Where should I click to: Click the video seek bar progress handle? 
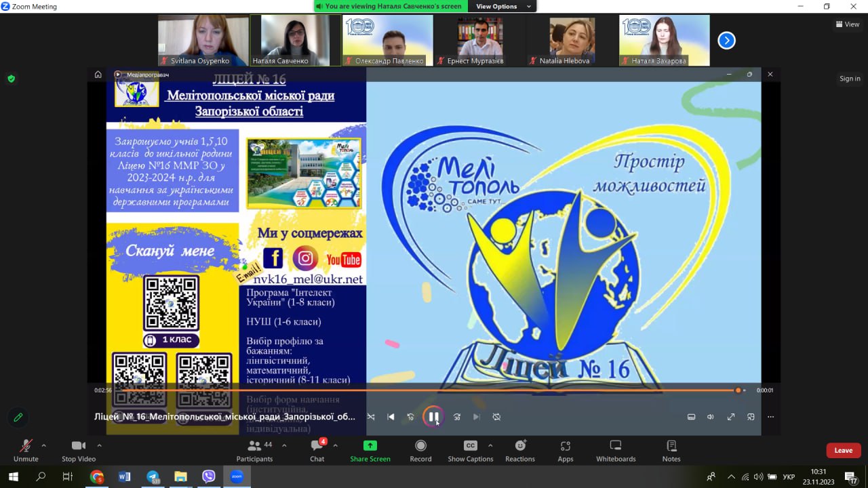738,390
